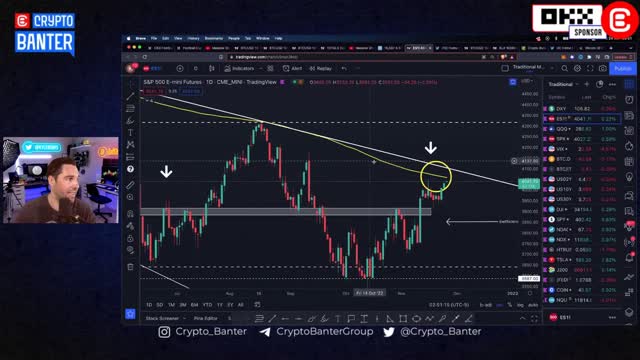Image resolution: width=640 pixels, height=360 pixels.
Task: Open watchlist more options three dots
Action: click(x=612, y=84)
